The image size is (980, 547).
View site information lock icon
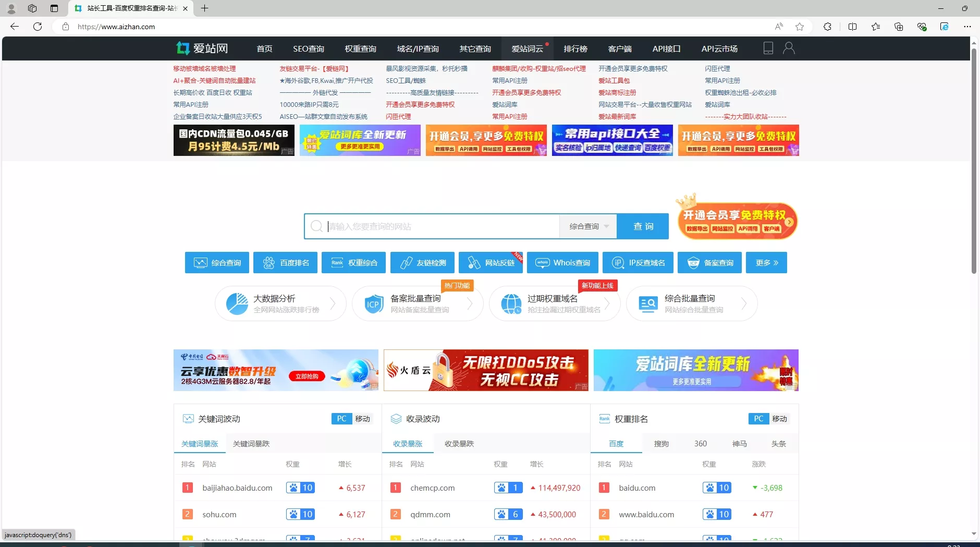[x=65, y=27]
